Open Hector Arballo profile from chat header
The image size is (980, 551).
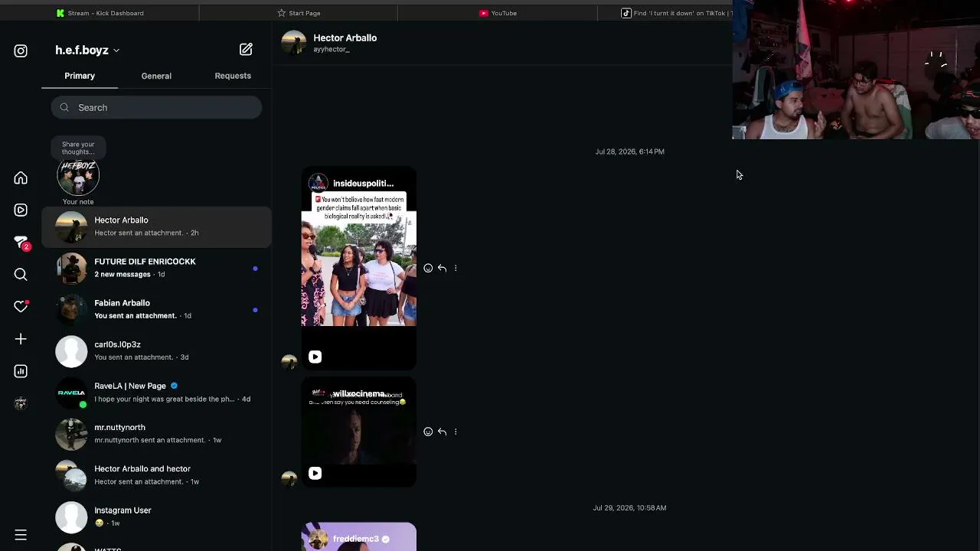point(345,37)
